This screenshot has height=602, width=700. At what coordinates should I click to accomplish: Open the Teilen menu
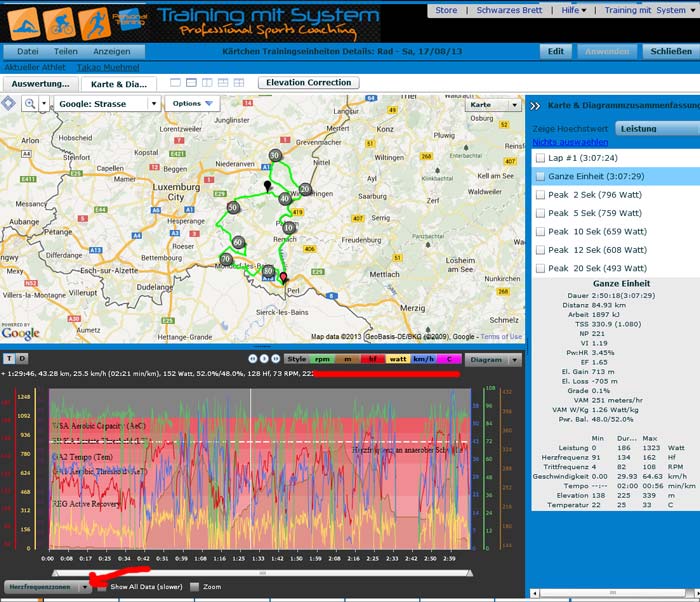point(66,51)
